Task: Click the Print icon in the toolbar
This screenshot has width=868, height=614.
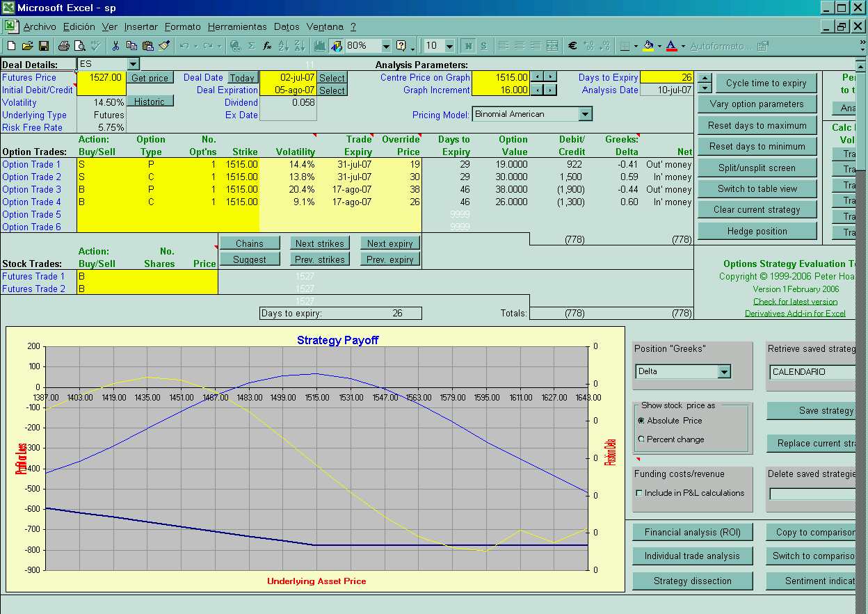Action: (63, 46)
